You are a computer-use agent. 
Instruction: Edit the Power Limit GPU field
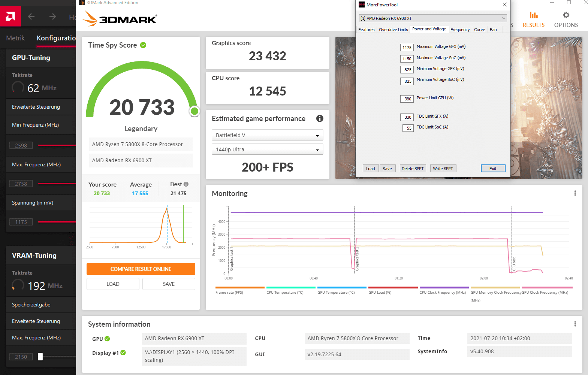pyautogui.click(x=407, y=99)
